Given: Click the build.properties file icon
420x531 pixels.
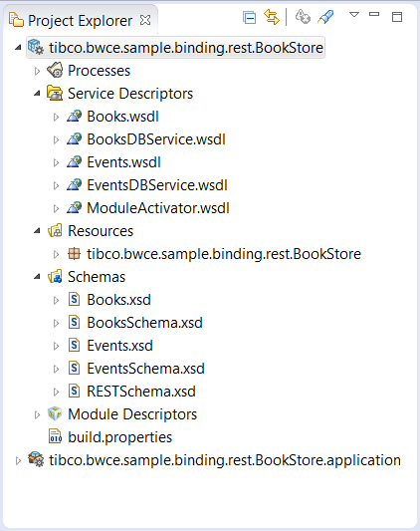Looking at the screenshot, I should (55, 436).
